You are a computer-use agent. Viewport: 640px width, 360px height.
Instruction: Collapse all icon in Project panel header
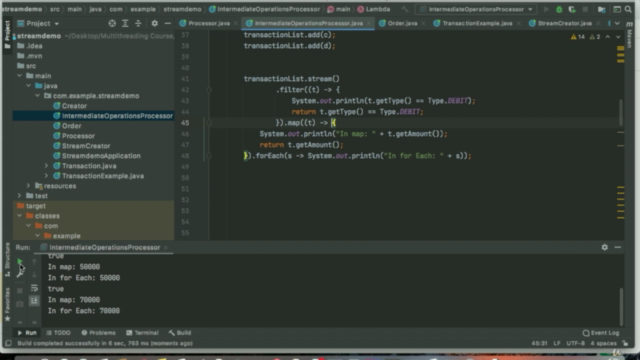(138, 24)
